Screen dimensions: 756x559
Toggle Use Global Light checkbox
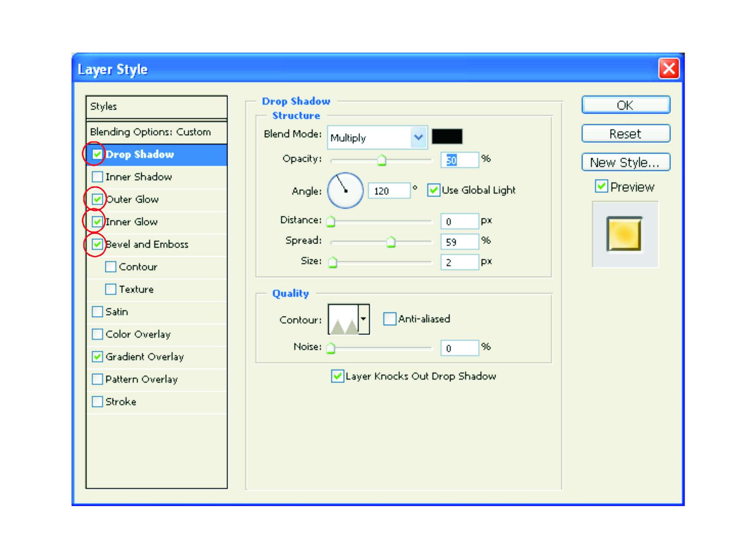[433, 190]
